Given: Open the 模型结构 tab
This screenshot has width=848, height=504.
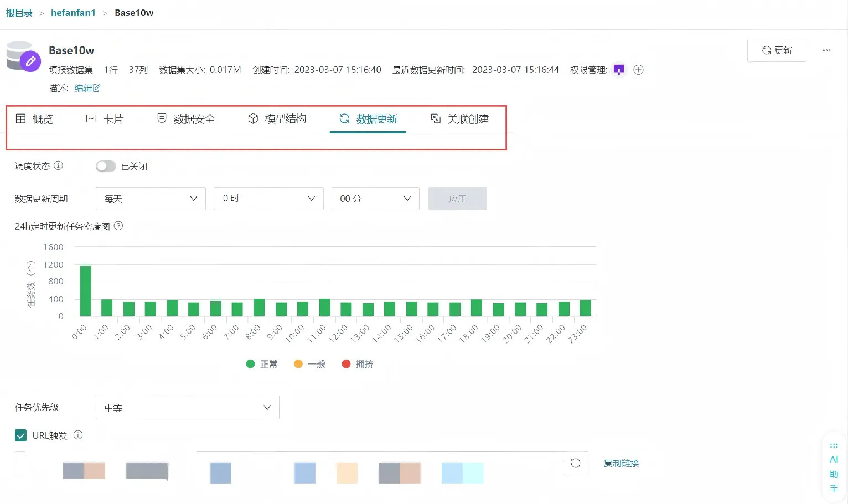Looking at the screenshot, I should click(277, 119).
